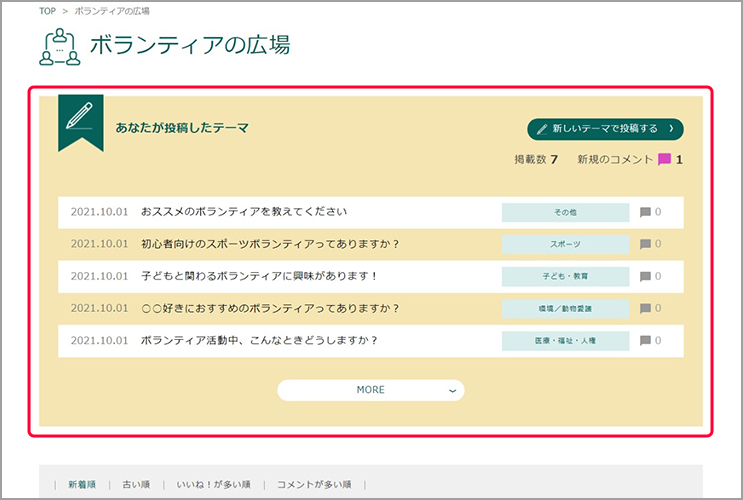The image size is (743, 500).
Task: Click the pink new comment bubble icon
Action: click(664, 159)
